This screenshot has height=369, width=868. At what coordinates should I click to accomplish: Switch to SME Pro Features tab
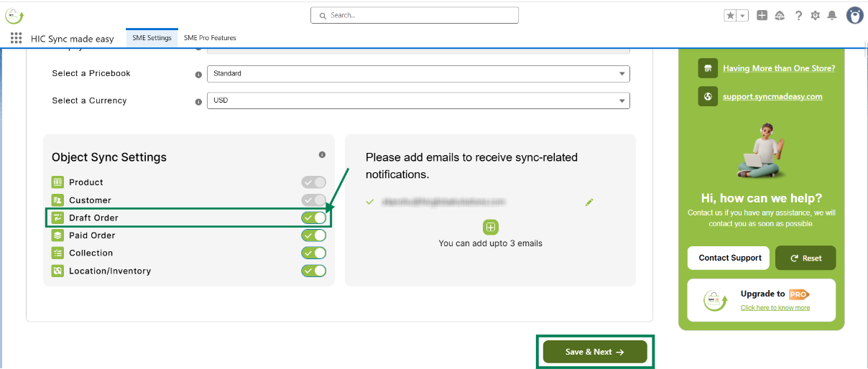210,38
